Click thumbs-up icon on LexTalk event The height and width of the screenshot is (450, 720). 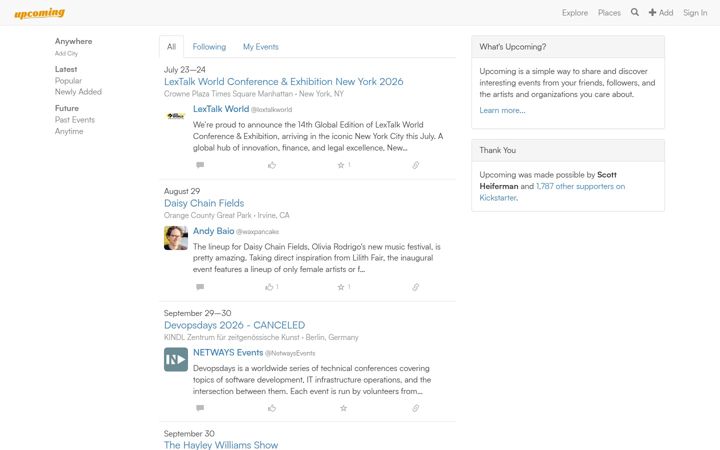click(x=272, y=165)
